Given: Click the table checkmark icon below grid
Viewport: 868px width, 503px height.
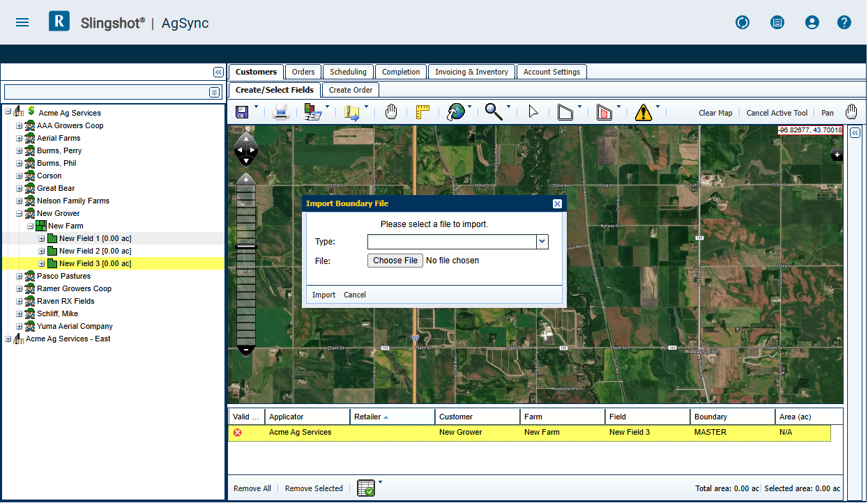Looking at the screenshot, I should pyautogui.click(x=366, y=488).
